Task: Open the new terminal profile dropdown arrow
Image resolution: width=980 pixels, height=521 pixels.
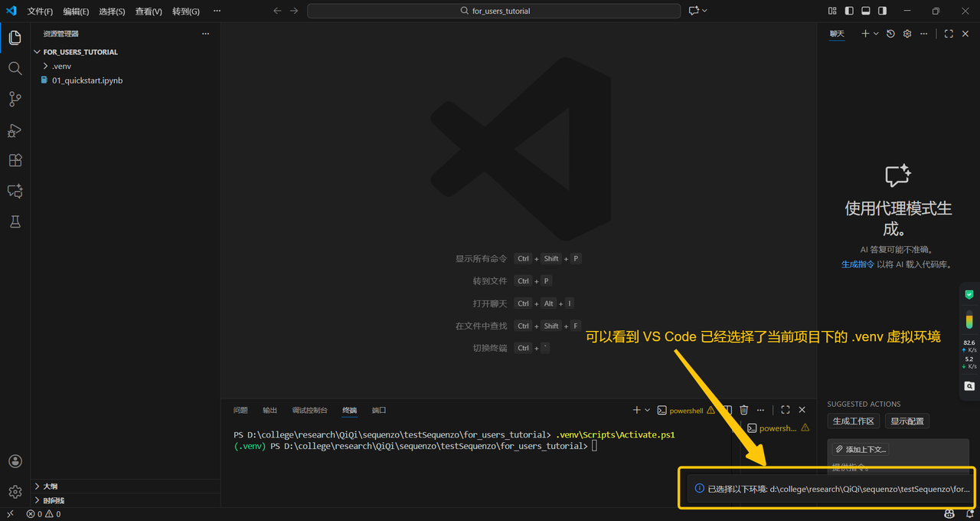Action: 648,410
